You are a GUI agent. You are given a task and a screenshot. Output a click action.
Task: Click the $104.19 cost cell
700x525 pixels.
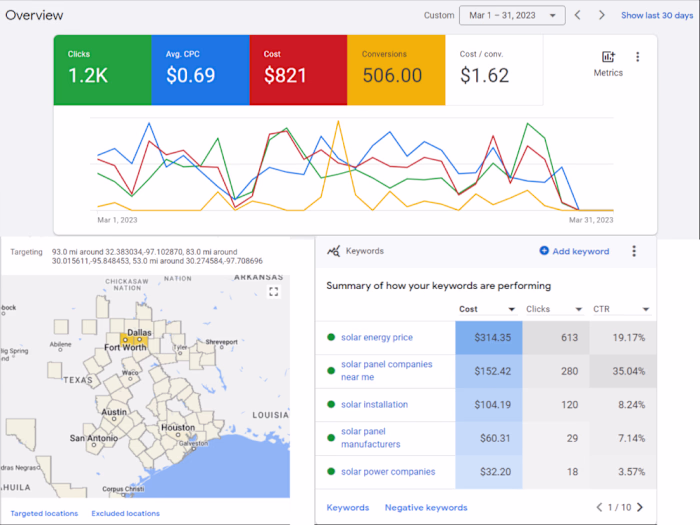click(x=489, y=404)
